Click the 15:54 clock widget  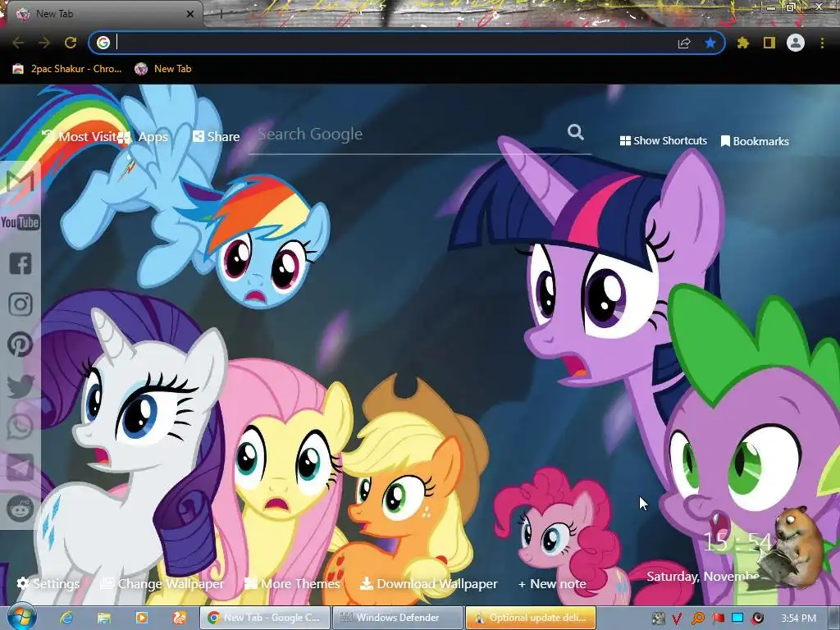point(737,542)
